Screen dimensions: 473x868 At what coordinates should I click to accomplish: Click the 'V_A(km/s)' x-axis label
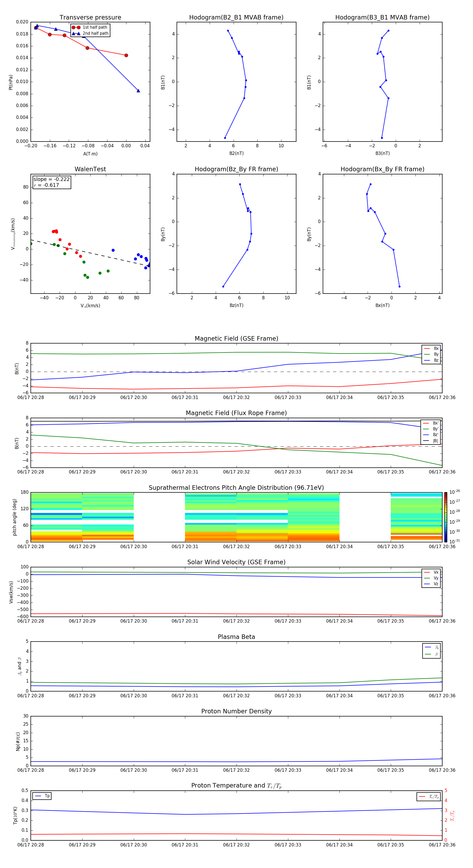(90, 306)
